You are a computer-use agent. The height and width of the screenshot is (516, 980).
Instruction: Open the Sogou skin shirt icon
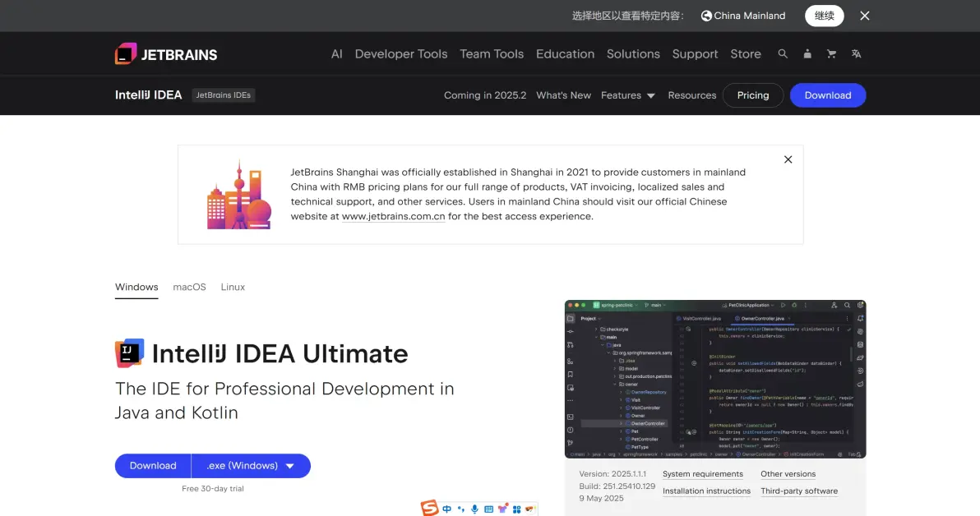[502, 509]
